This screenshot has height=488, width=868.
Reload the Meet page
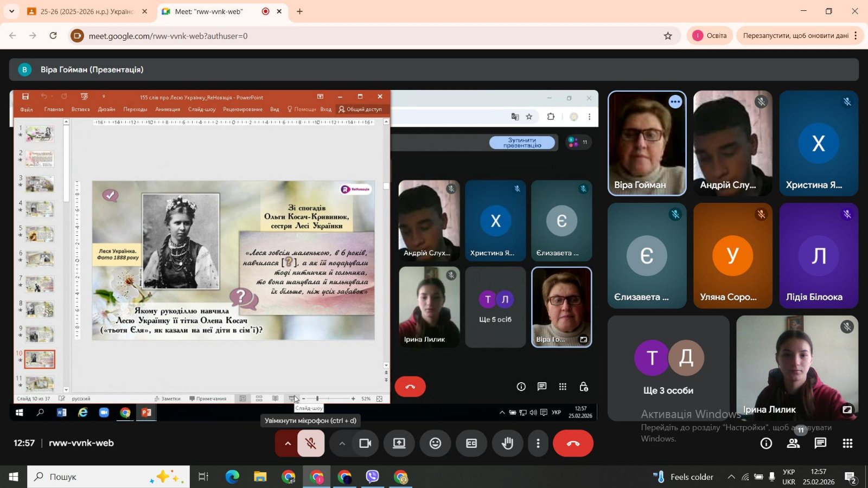click(x=53, y=36)
